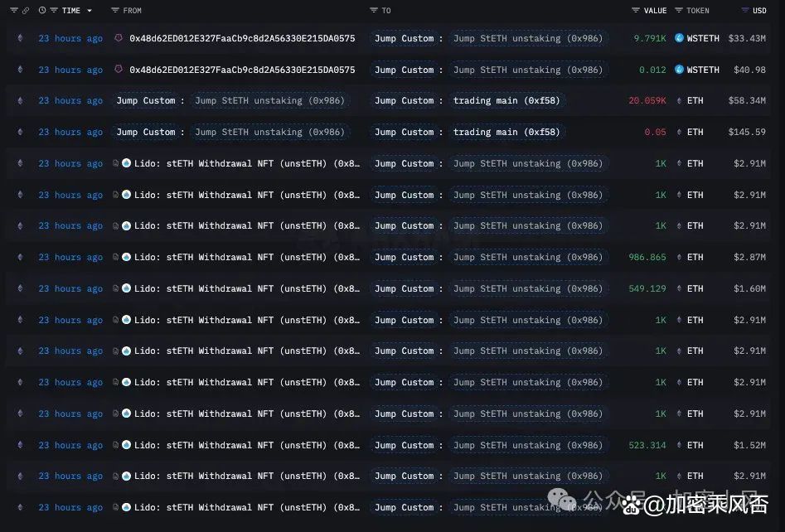Click the TIME column header label
The image size is (785, 532).
tap(71, 11)
